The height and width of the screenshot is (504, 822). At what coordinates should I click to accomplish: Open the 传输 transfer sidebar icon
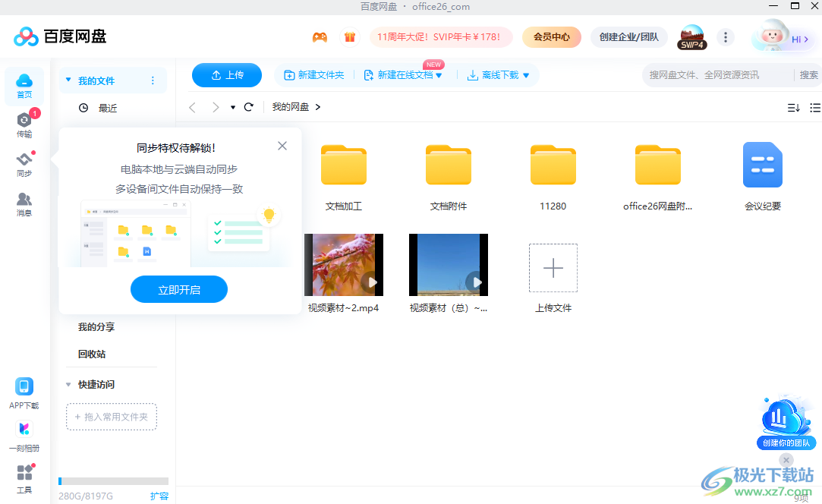[x=24, y=124]
